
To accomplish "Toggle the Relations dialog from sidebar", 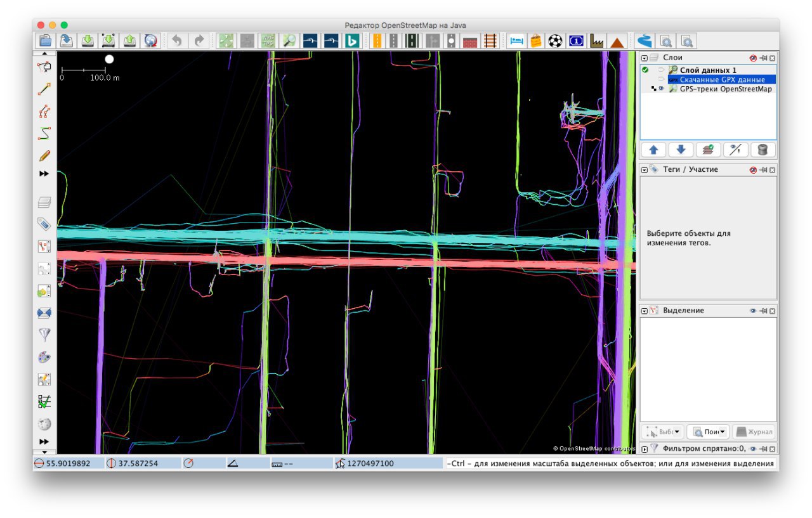I will [44, 247].
